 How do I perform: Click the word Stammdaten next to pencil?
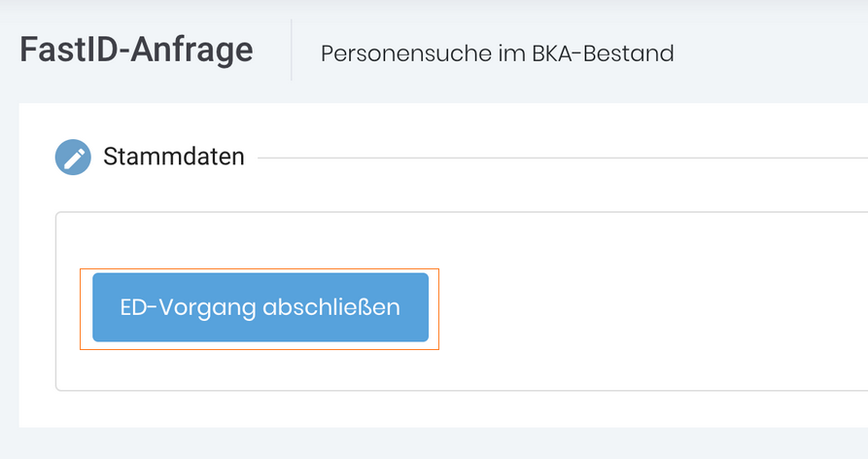[x=174, y=157]
